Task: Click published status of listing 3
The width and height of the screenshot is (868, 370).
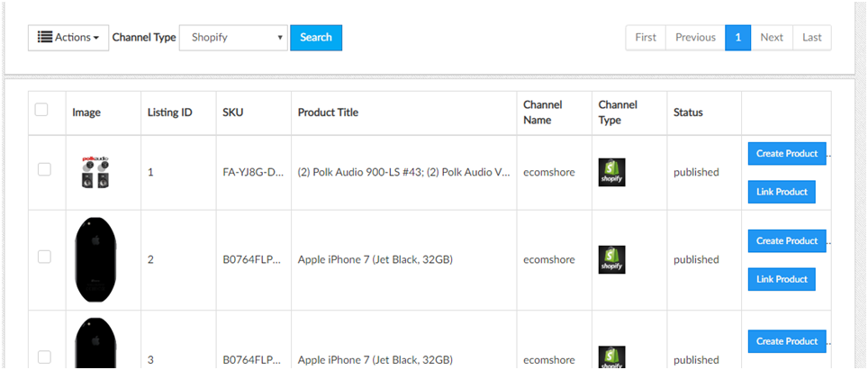Action: 696,360
